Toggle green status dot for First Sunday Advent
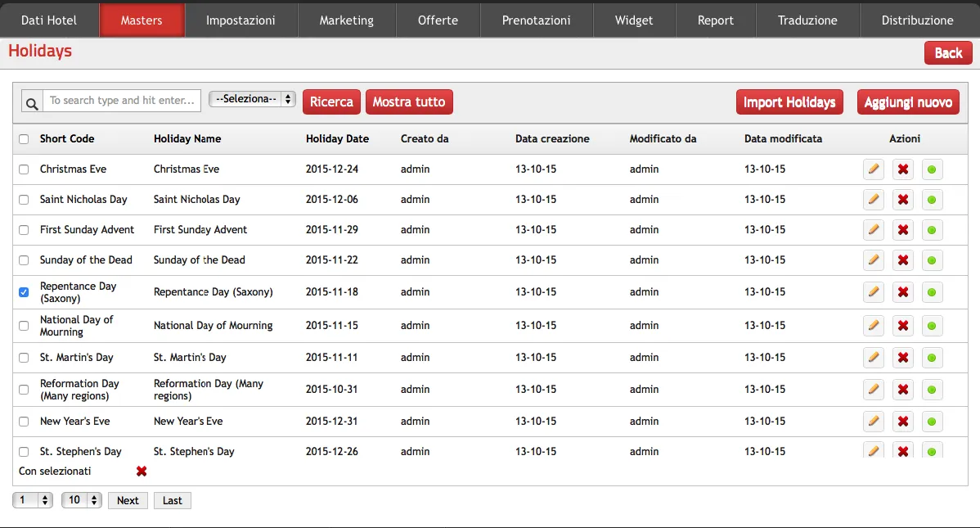 tap(931, 229)
